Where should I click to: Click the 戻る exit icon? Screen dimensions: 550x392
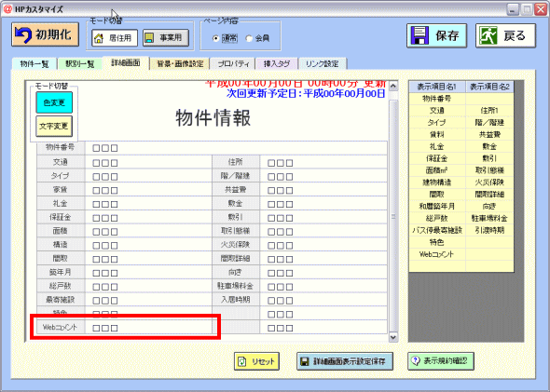(488, 35)
